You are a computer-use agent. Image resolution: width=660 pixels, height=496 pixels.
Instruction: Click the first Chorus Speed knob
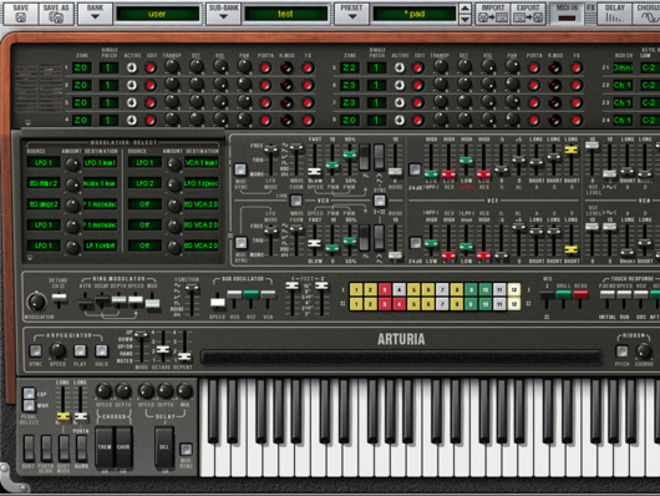104,391
